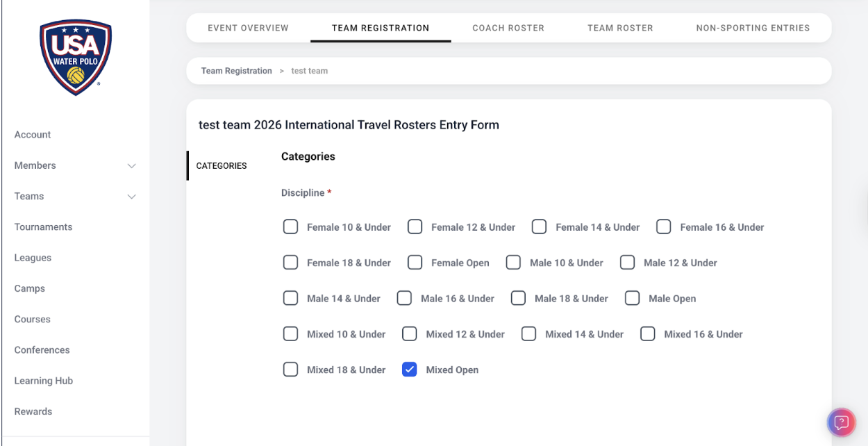Viewport: 868px width, 446px height.
Task: Check Female 10 & Under
Action: click(x=290, y=226)
